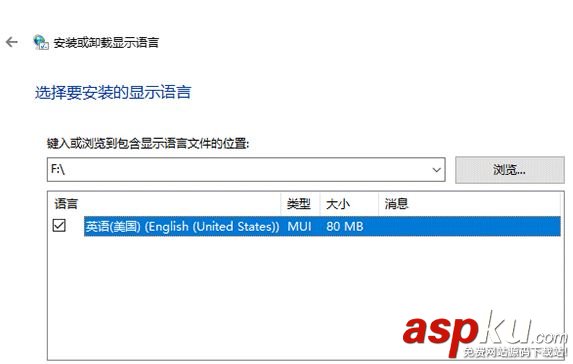The image size is (573, 364).
Task: Sort by the 类型 column header
Action: coord(300,204)
